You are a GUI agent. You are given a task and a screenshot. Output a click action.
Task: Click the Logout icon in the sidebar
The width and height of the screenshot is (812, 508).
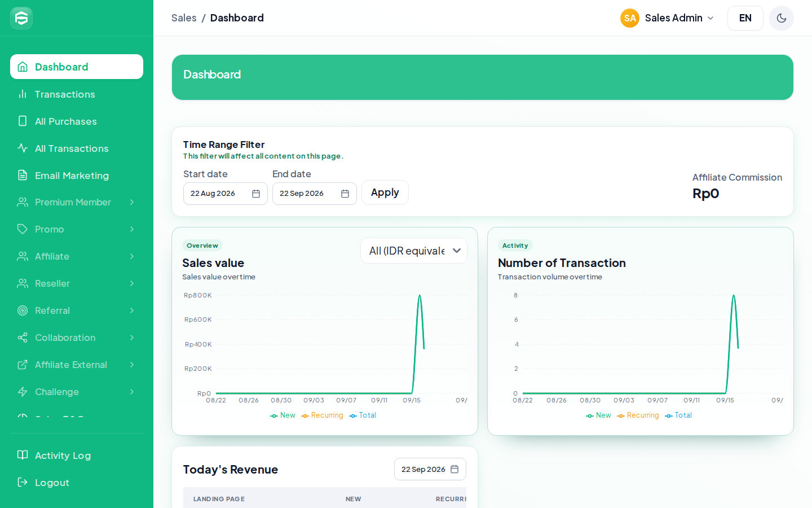pyautogui.click(x=23, y=482)
